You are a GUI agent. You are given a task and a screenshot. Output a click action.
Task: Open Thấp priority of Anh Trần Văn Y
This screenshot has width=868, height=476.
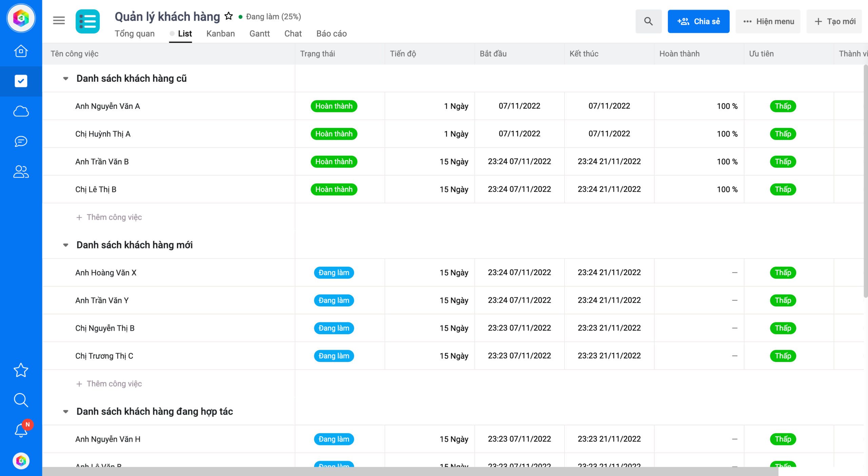(x=783, y=301)
